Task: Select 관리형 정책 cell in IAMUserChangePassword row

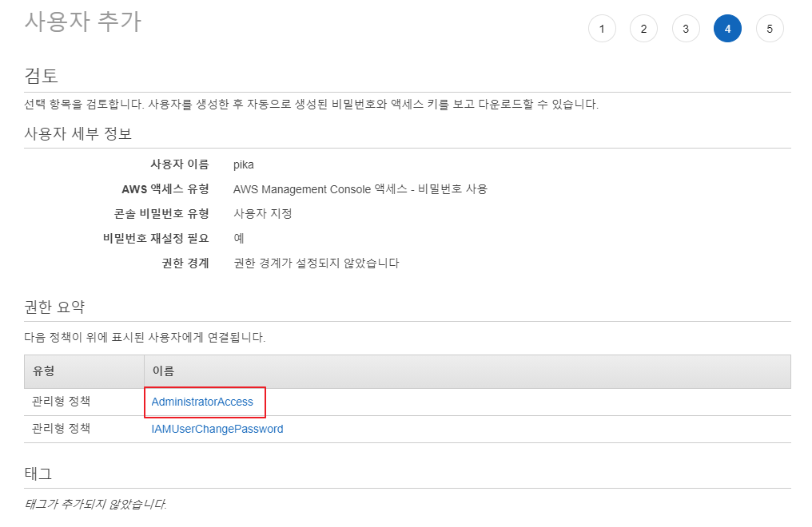Action: coord(61,429)
